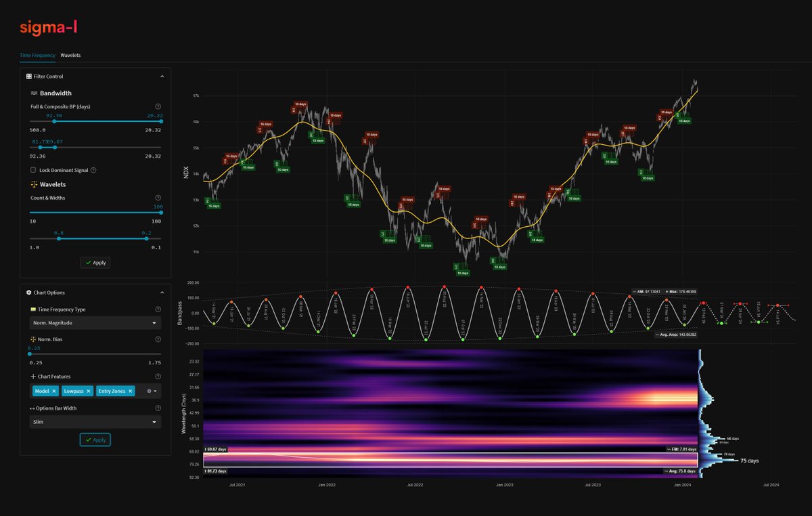Click the wavelet Count slider handle at 100
Viewport: 812px width, 516px height.
coord(160,212)
